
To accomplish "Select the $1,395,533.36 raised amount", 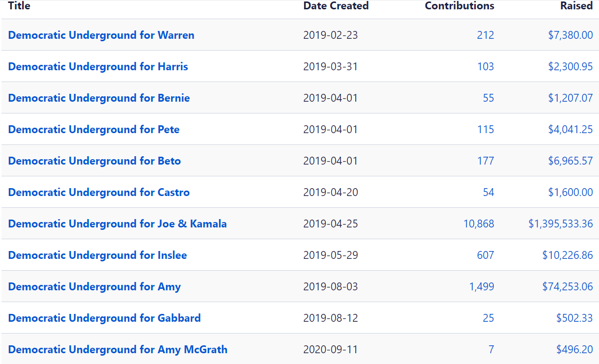I will pos(560,224).
